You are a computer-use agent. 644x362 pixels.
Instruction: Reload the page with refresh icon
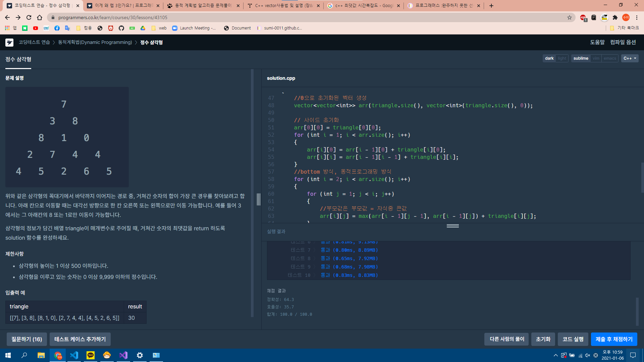coord(29,17)
